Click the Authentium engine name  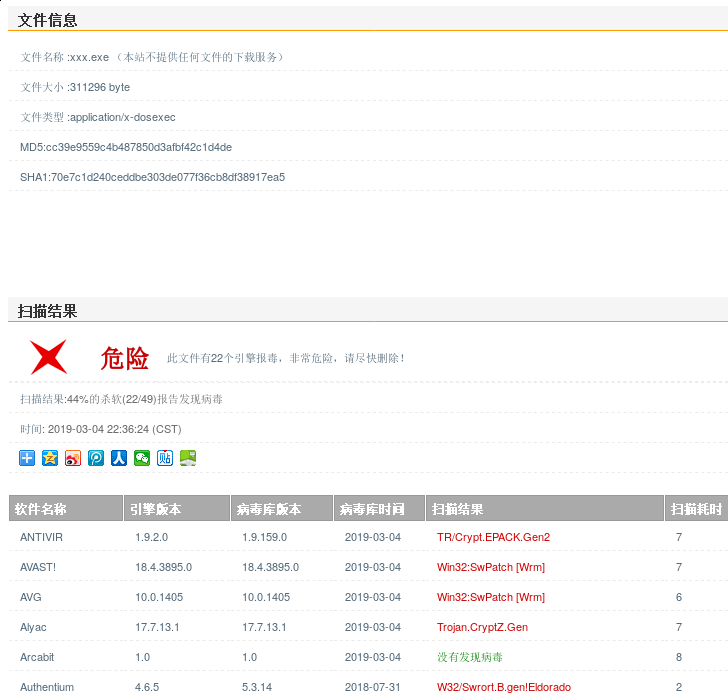(47, 687)
